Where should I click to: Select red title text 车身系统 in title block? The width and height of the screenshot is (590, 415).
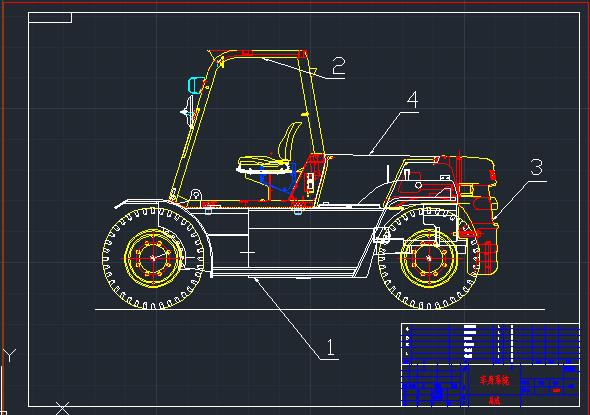[x=494, y=380]
